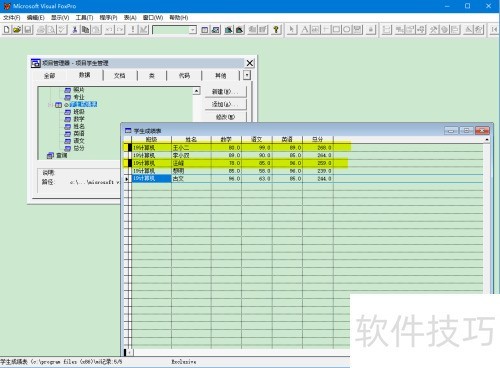Toggle the deletion mark for the 李小双 row
Viewport: 500px width, 368px height.
click(x=130, y=155)
